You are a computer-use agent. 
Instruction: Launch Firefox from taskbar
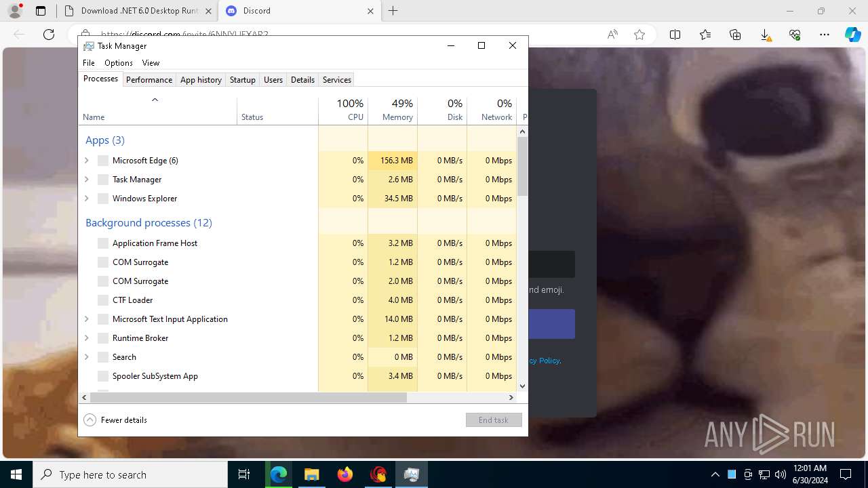pos(345,474)
